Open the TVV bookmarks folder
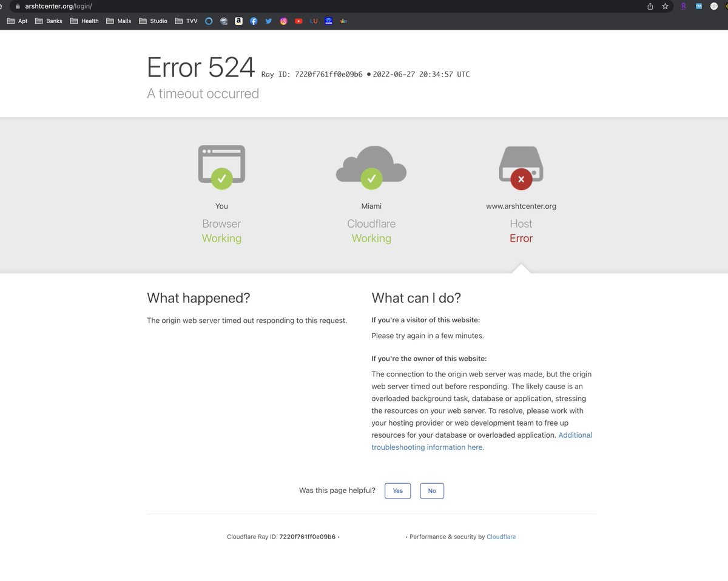 coord(186,21)
